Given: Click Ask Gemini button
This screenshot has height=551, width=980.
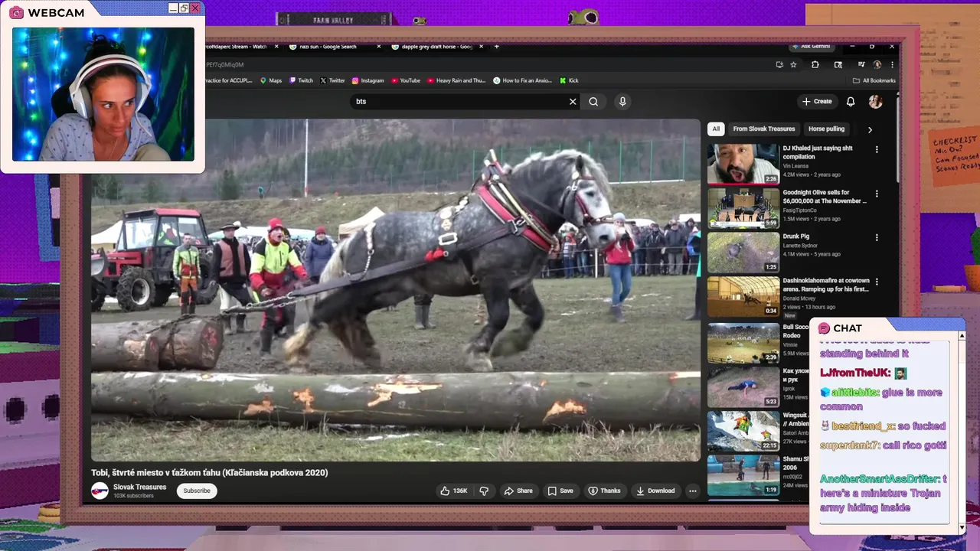Looking at the screenshot, I should coord(811,47).
